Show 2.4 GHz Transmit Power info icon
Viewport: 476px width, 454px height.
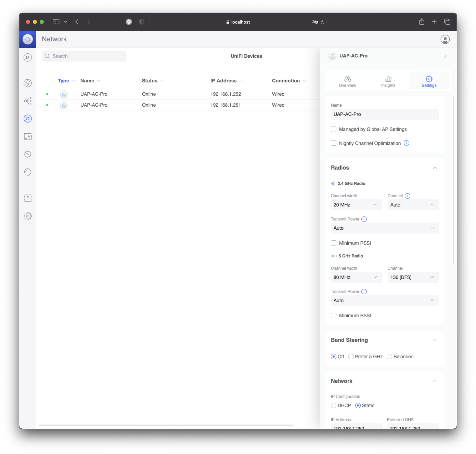point(364,219)
